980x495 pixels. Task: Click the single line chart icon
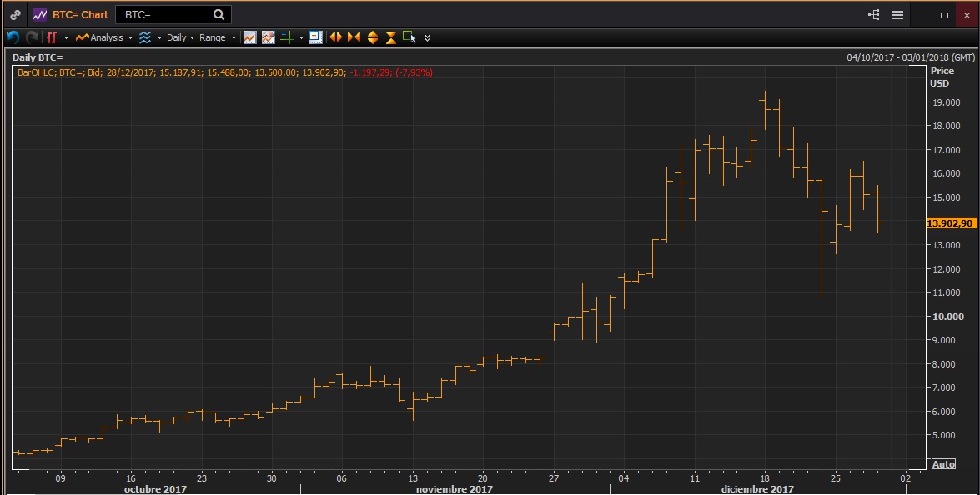(x=250, y=37)
